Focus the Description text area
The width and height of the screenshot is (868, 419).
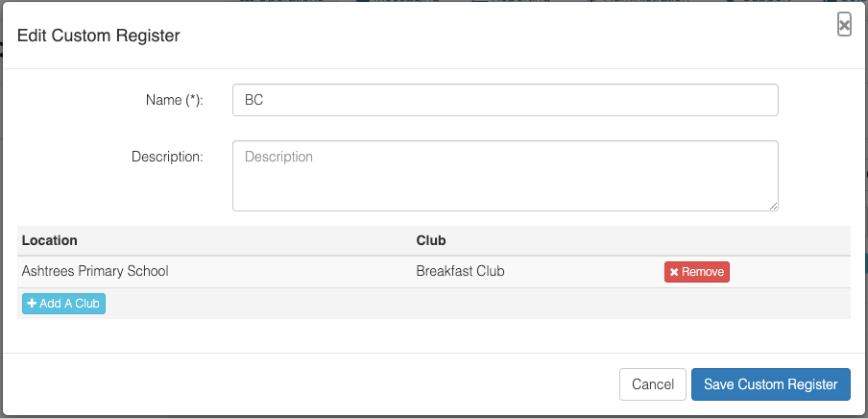505,176
